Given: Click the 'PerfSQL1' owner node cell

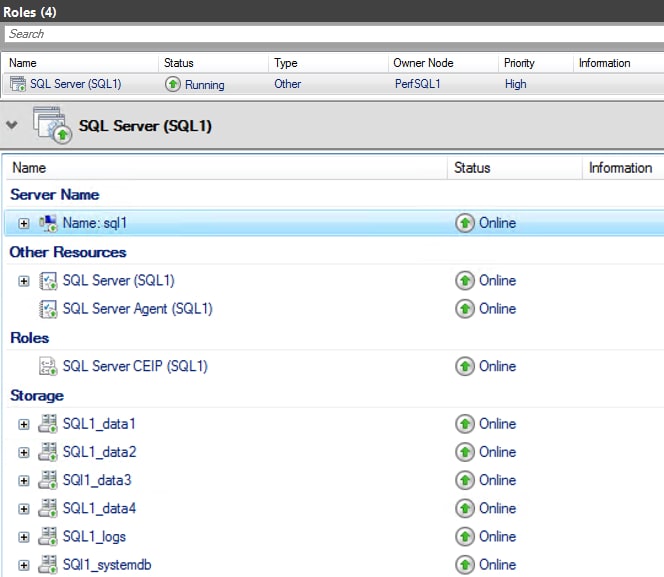Looking at the screenshot, I should coord(418,84).
